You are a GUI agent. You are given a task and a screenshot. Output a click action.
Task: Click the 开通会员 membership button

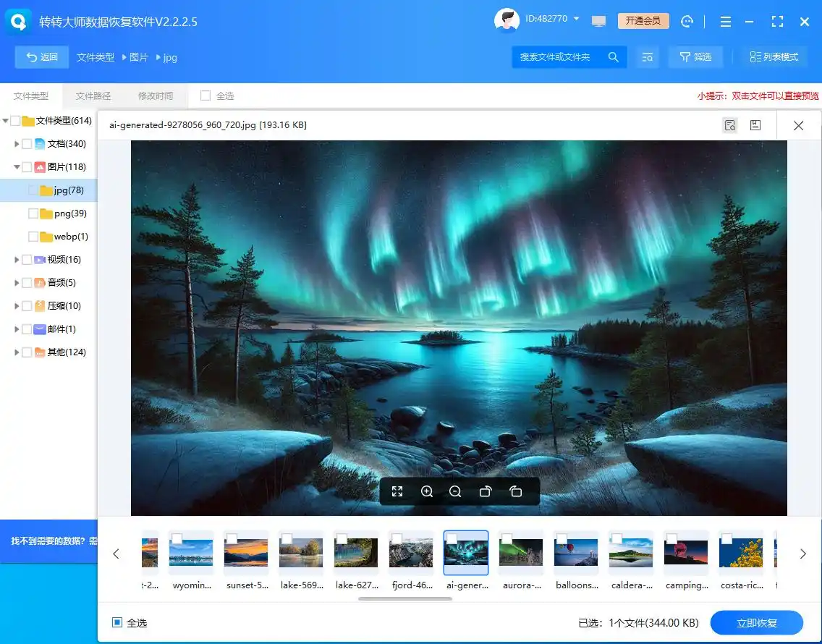pos(643,21)
